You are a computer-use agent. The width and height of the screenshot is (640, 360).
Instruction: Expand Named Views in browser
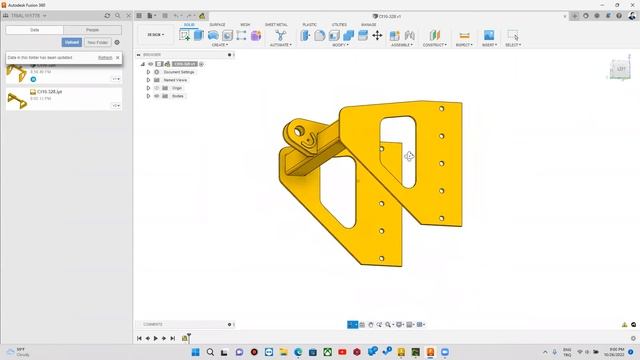149,80
